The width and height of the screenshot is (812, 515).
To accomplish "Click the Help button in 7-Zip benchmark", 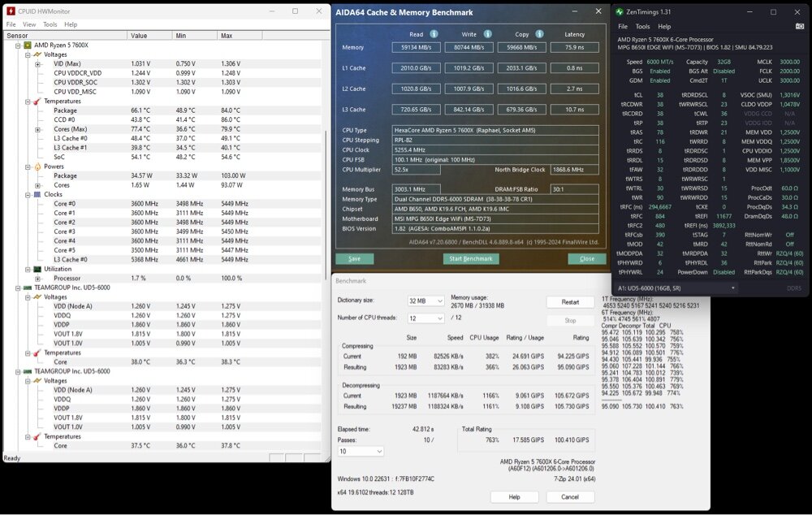I will [x=514, y=497].
